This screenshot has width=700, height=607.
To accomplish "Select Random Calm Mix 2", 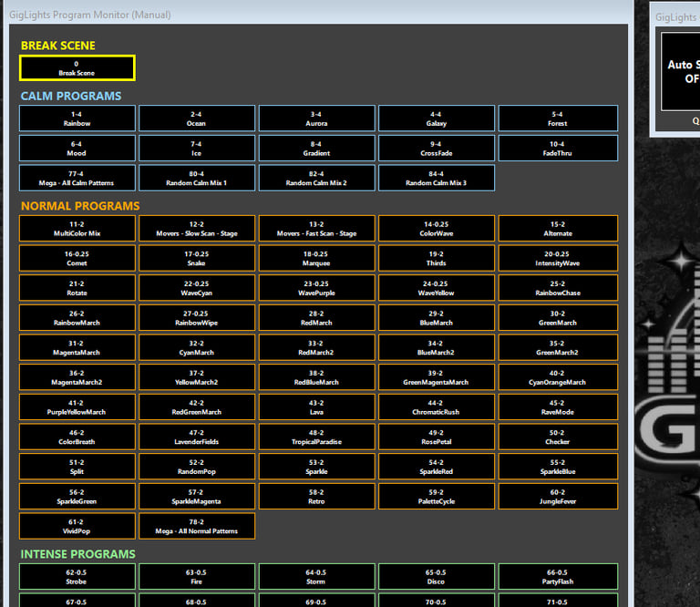I will 316,178.
